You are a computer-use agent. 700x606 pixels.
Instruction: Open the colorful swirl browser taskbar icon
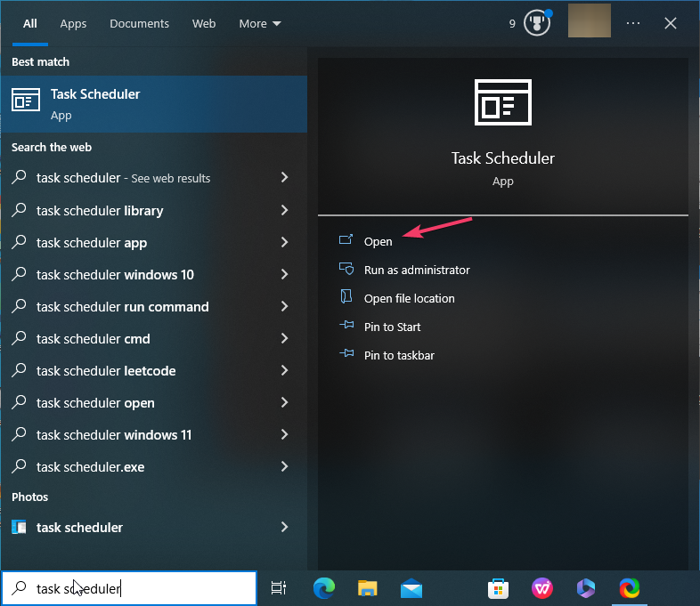630,588
